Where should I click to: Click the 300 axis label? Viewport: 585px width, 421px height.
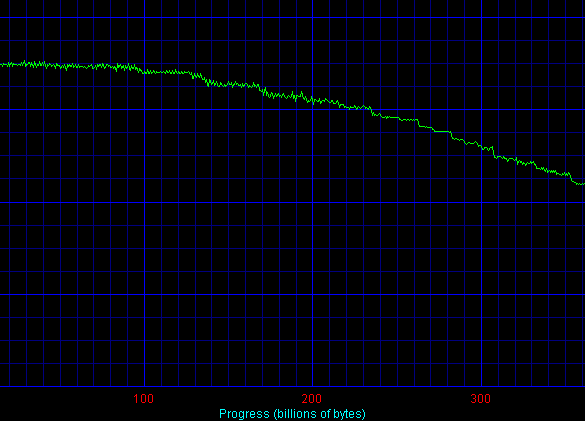481,399
